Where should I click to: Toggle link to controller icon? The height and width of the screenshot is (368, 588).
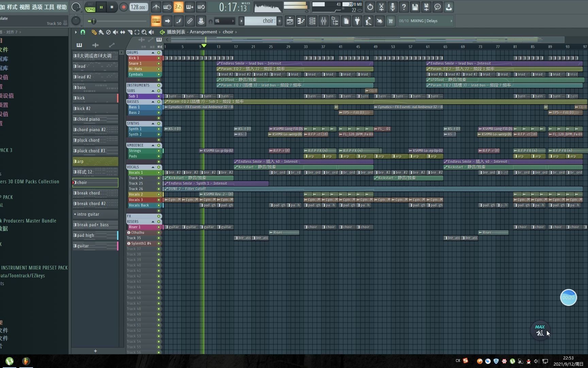coord(190,21)
